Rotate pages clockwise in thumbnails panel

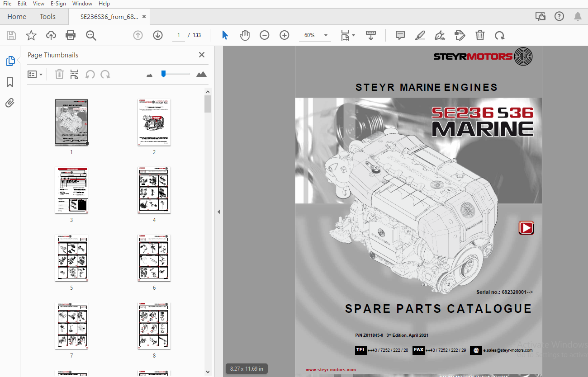tap(105, 74)
